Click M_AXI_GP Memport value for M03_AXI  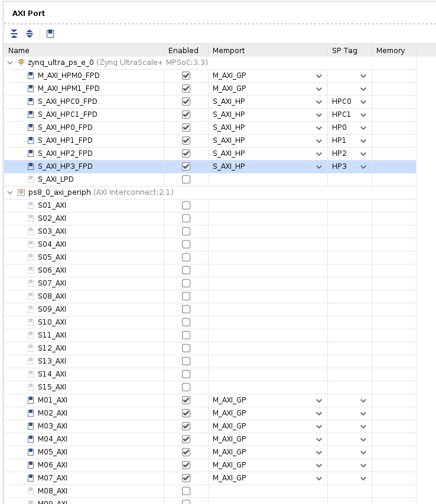click(229, 426)
